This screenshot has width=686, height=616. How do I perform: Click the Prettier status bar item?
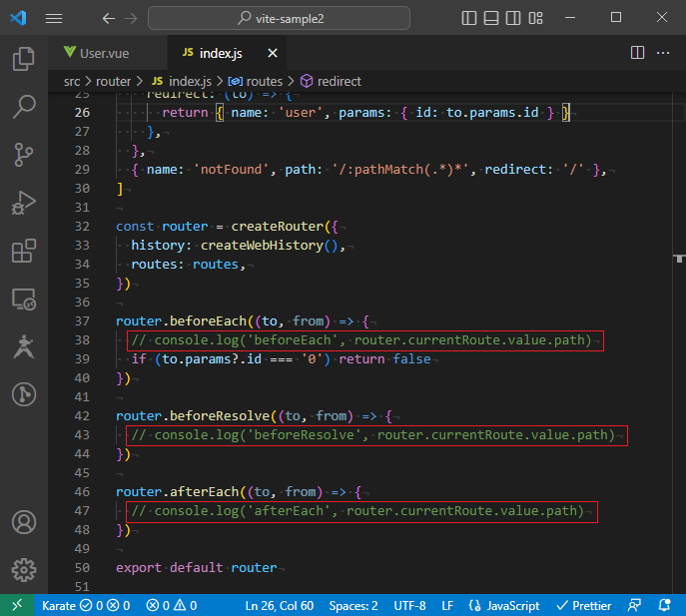(x=583, y=605)
